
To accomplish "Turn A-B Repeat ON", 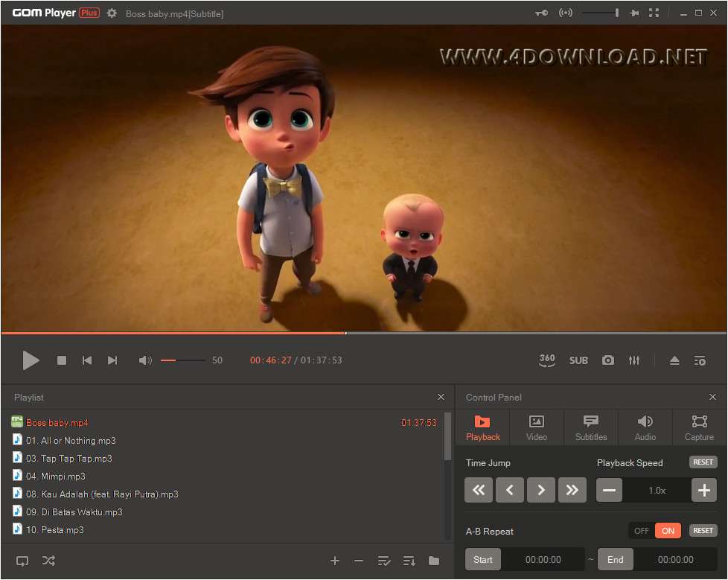I will (x=668, y=531).
